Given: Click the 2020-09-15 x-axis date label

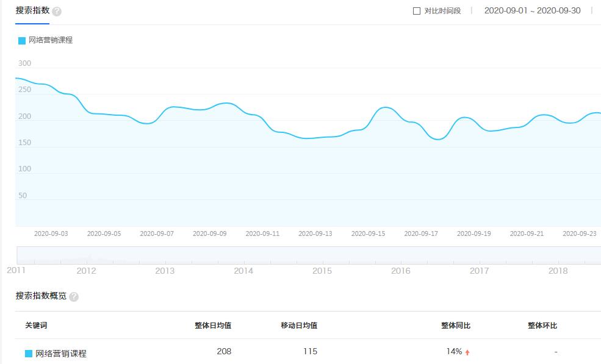Looking at the screenshot, I should coord(369,234).
